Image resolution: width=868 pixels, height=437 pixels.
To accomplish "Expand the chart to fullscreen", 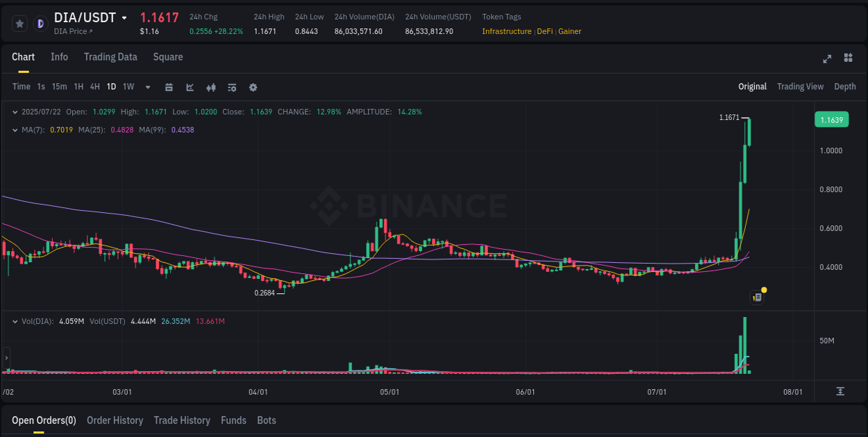I will click(x=827, y=59).
